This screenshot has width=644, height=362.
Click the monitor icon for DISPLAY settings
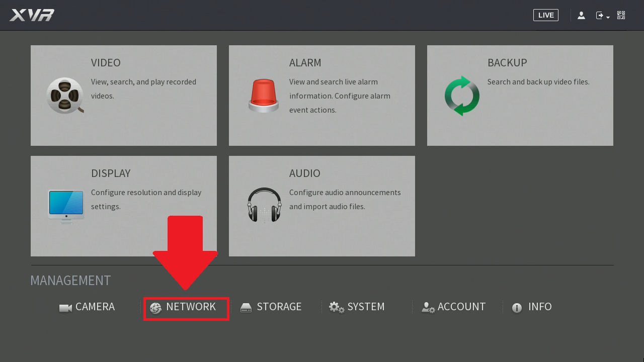point(65,206)
